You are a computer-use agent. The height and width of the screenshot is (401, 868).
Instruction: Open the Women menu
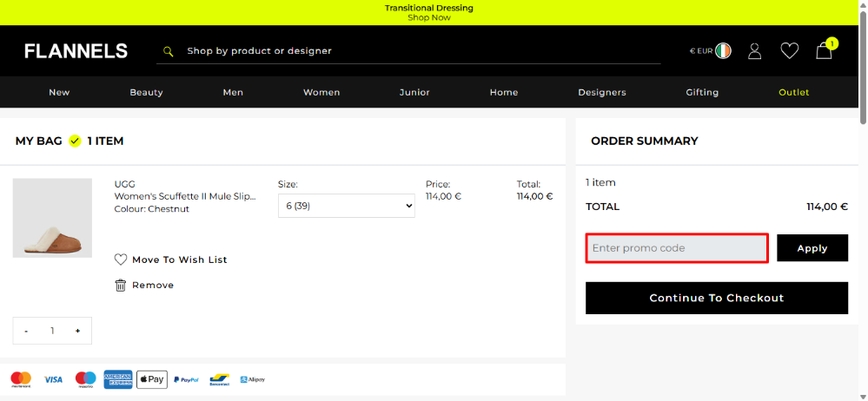(321, 92)
